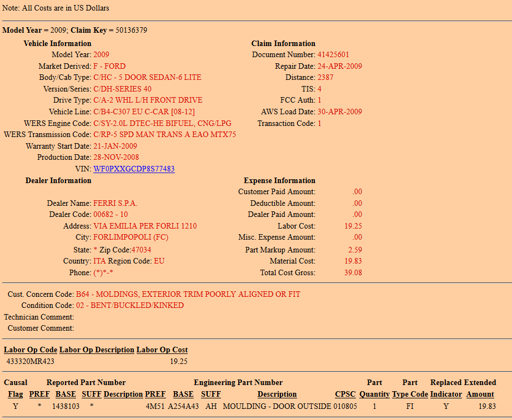
Task: Click the Repair Date value 24-APR-2009
Action: [x=339, y=66]
